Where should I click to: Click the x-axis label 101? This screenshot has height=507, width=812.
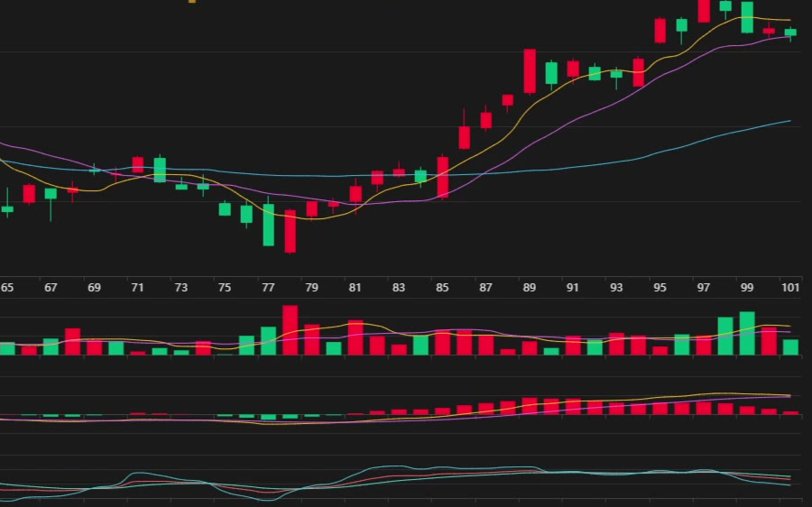(790, 288)
